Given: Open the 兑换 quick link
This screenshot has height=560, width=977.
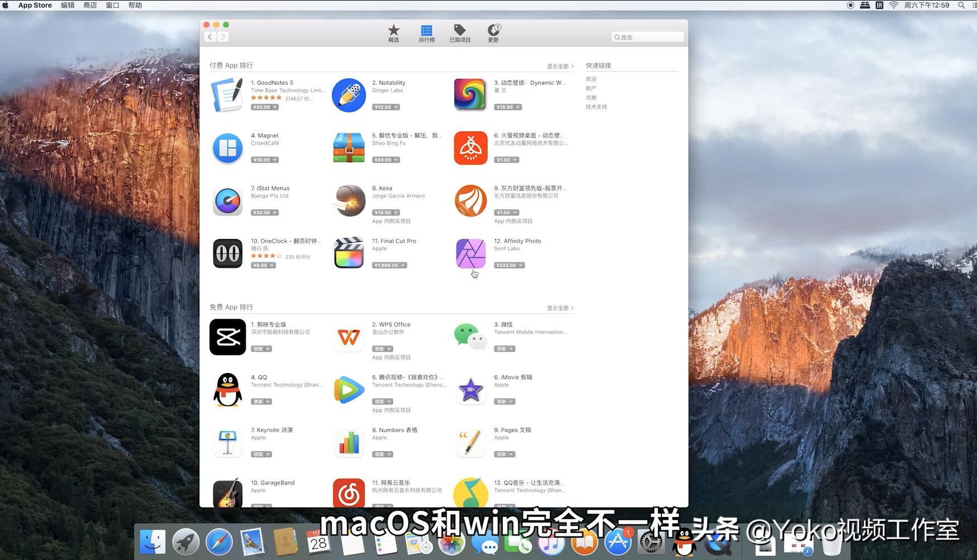Looking at the screenshot, I should pos(591,98).
